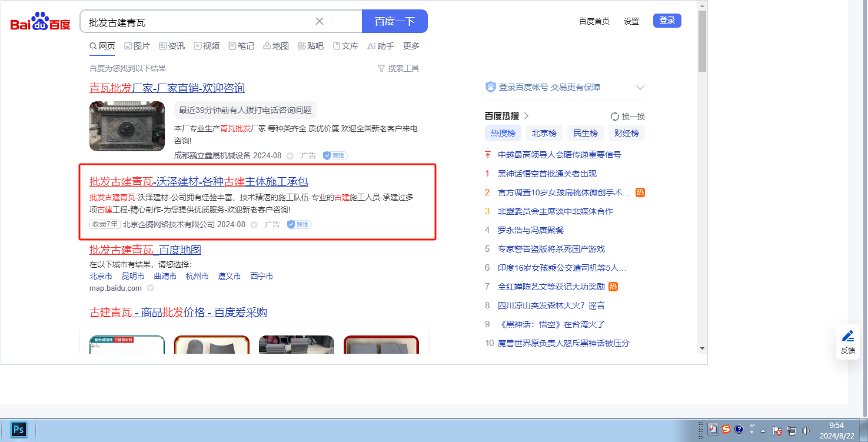Show hidden tray icons arrow
This screenshot has height=442, width=868.
[x=763, y=430]
